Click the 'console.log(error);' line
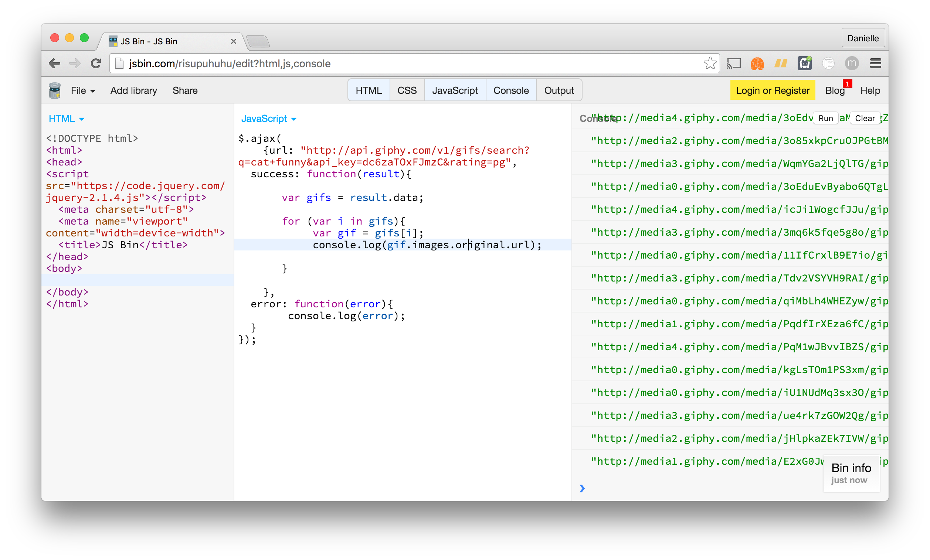The width and height of the screenshot is (930, 560). coord(346,316)
